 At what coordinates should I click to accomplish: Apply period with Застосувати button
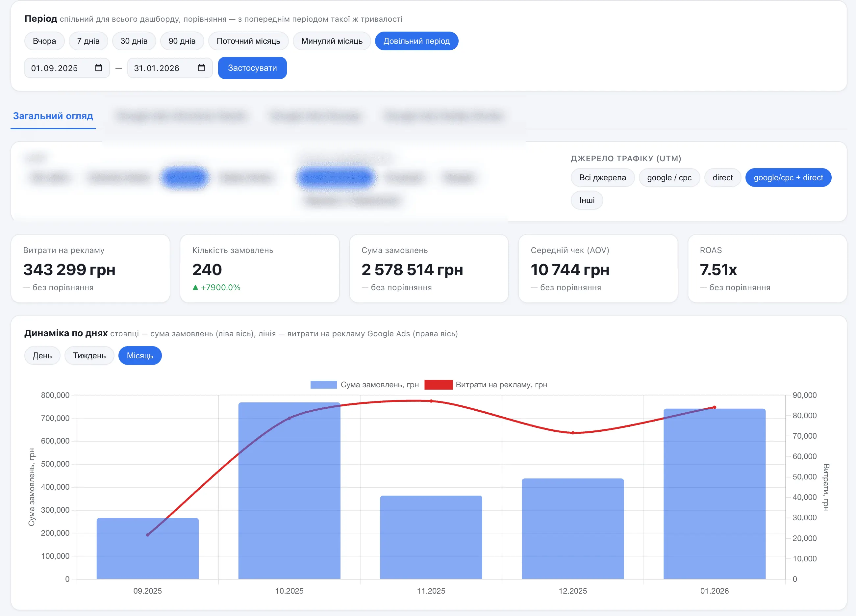tap(252, 68)
